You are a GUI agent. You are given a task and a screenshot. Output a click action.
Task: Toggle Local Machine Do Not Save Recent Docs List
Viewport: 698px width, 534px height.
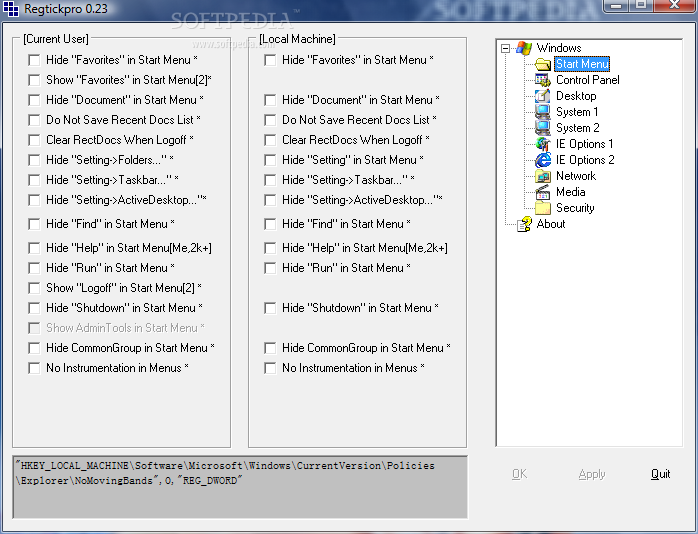(270, 120)
